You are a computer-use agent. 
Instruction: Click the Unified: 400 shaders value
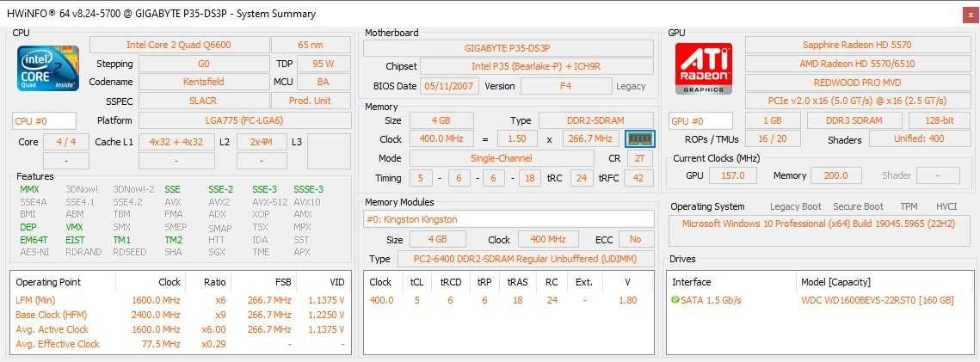click(920, 138)
